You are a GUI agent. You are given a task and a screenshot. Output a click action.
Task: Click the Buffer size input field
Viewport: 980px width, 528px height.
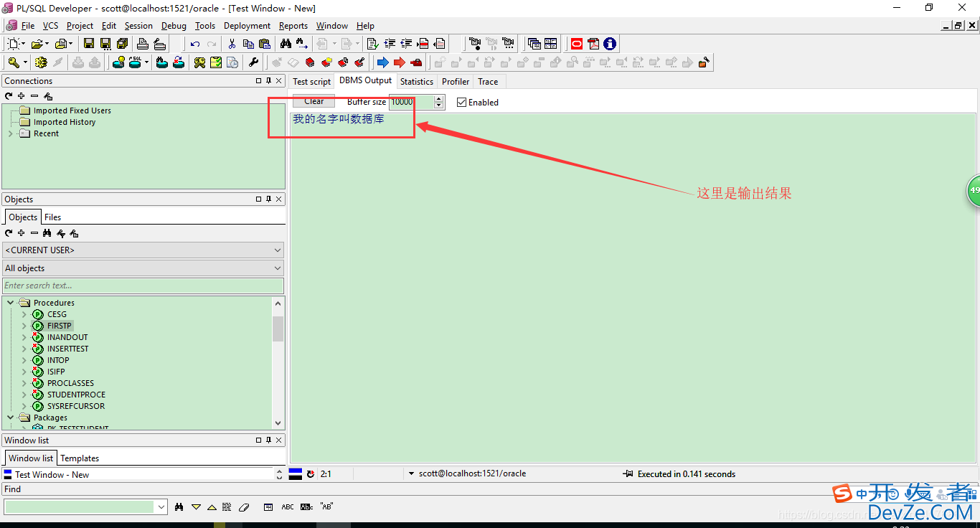(412, 102)
